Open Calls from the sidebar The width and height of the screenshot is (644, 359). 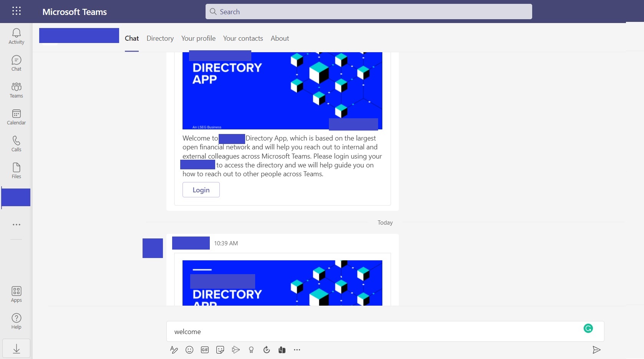click(16, 143)
